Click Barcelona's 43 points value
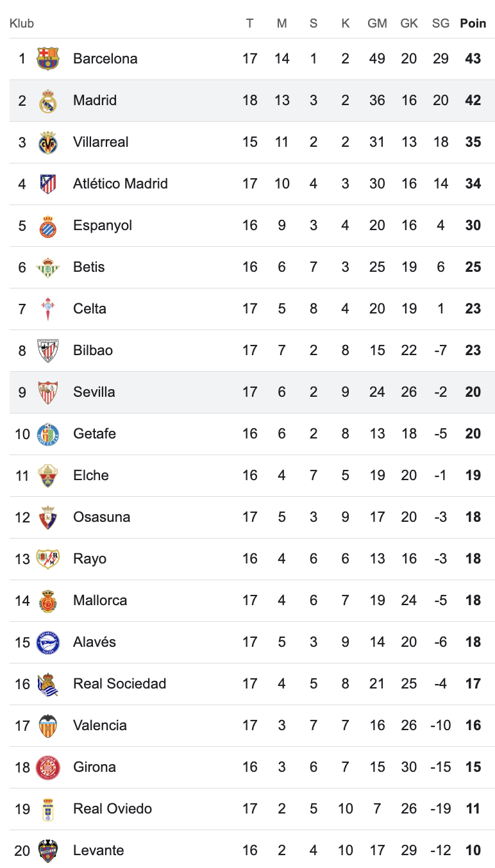This screenshot has width=495, height=868. coord(473,58)
